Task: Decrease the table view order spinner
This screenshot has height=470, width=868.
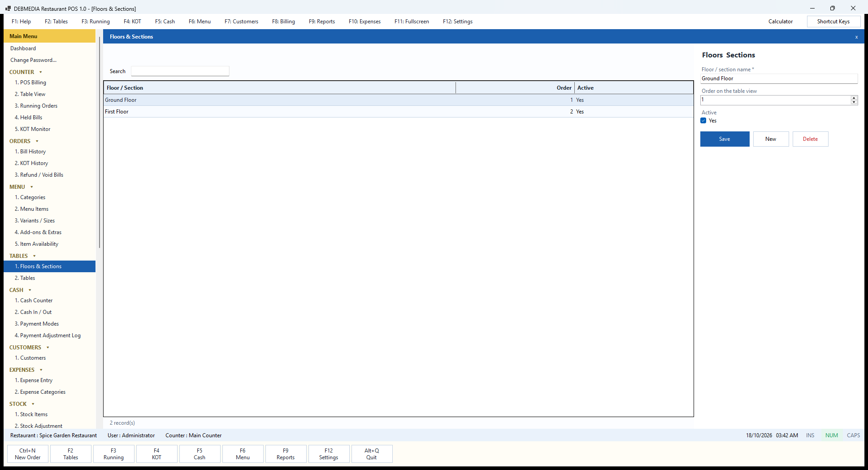Action: pos(854,102)
